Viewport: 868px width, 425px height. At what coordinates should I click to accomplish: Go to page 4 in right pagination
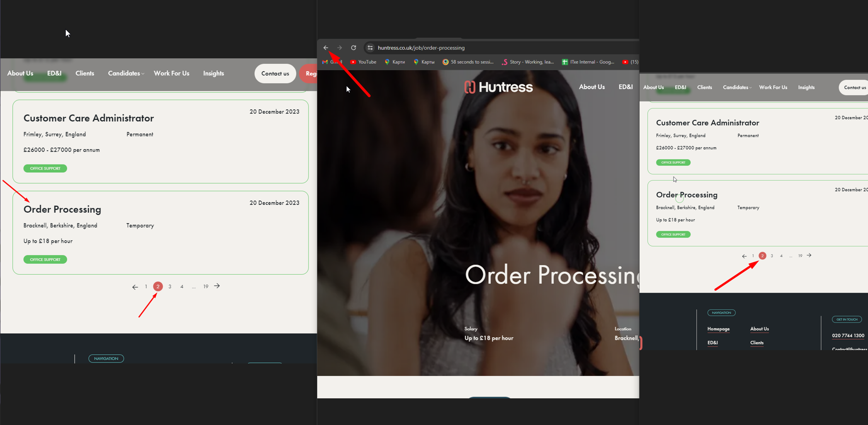click(781, 256)
